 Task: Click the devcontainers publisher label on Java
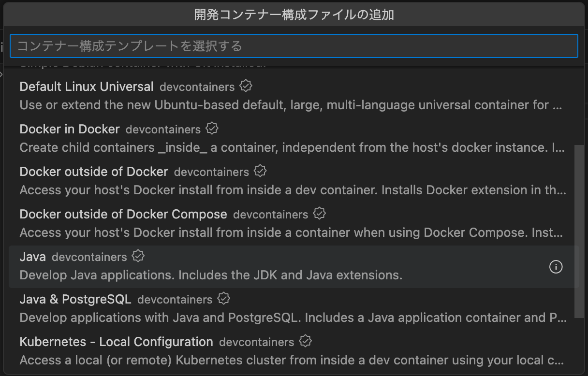coord(89,257)
